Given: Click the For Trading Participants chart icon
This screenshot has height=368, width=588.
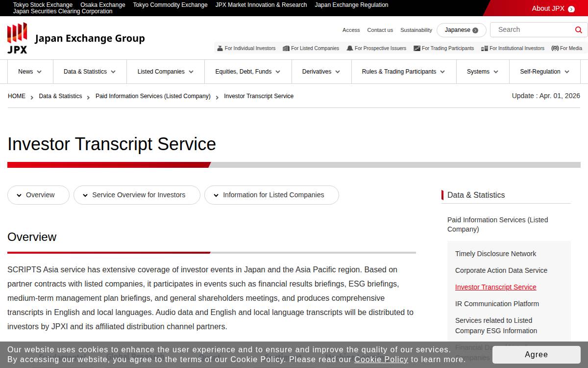Looking at the screenshot, I should click(417, 48).
